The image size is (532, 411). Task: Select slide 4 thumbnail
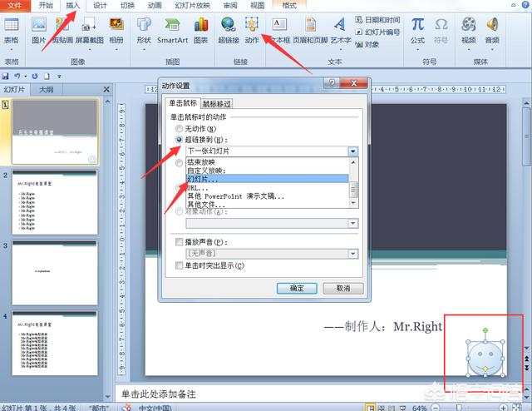coord(55,343)
